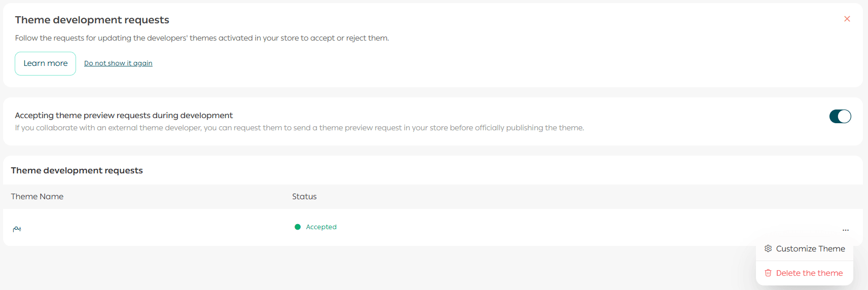Image resolution: width=868 pixels, height=290 pixels.
Task: Click the red trash icon in the menu
Action: [x=768, y=273]
